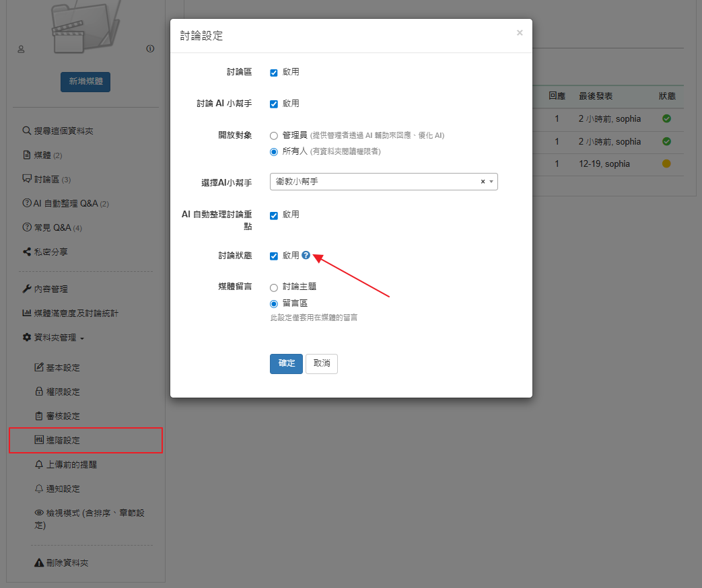Select the 管理員 radio option
Screen dimensions: 702x588
point(274,136)
